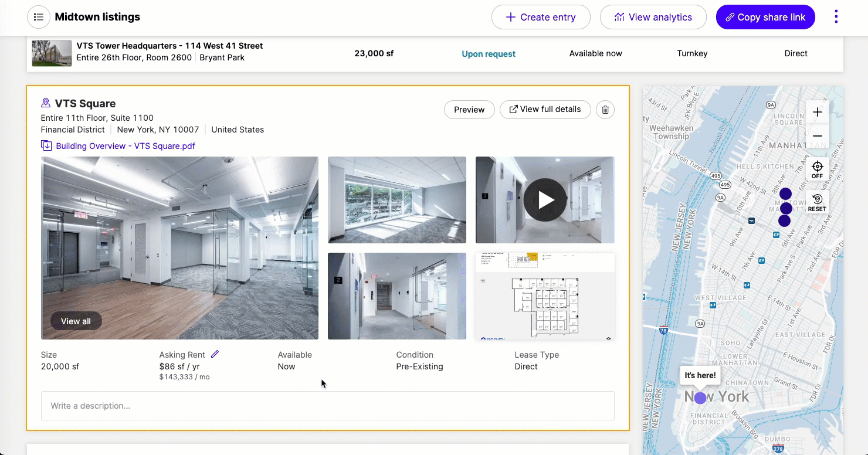Click the It's here! map tooltip
868x455 pixels.
click(700, 375)
